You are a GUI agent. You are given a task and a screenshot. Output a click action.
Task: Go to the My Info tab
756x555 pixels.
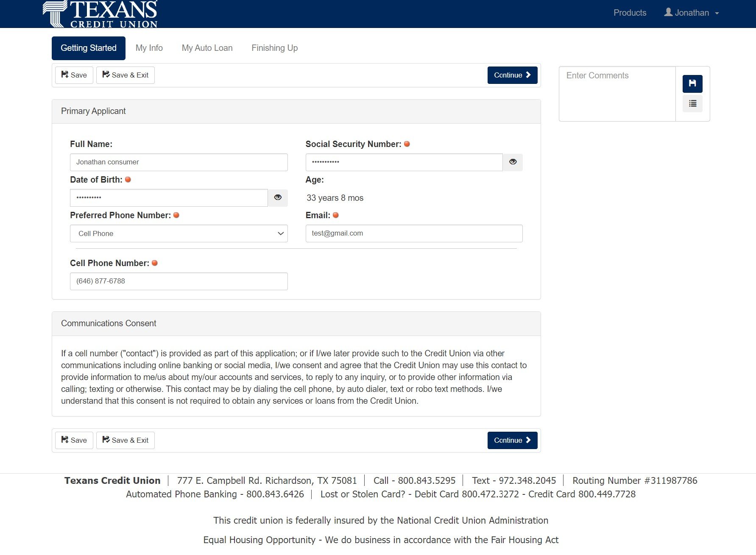coord(149,48)
